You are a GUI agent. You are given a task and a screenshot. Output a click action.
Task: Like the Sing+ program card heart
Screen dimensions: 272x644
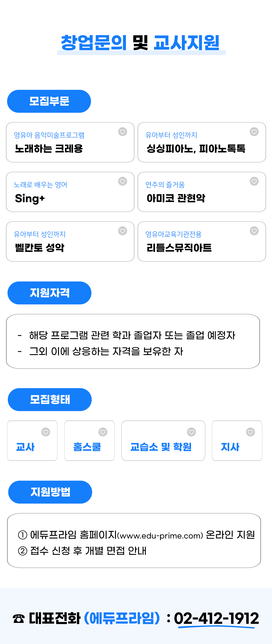(x=123, y=181)
